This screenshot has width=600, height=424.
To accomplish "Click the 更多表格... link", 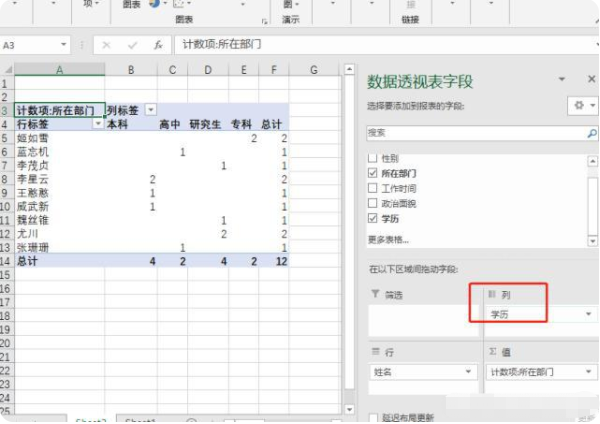I will [388, 239].
